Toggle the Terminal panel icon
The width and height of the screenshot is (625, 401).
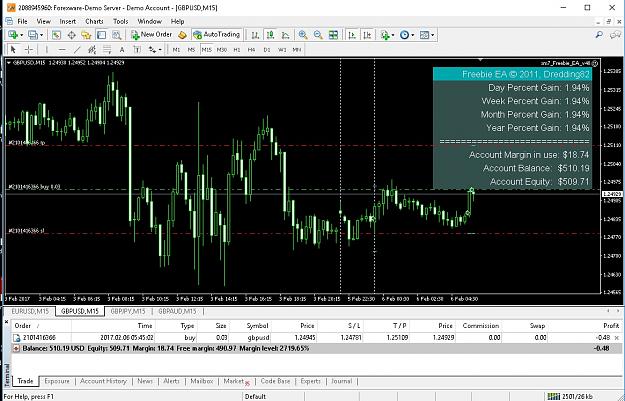pyautogui.click(x=102, y=35)
